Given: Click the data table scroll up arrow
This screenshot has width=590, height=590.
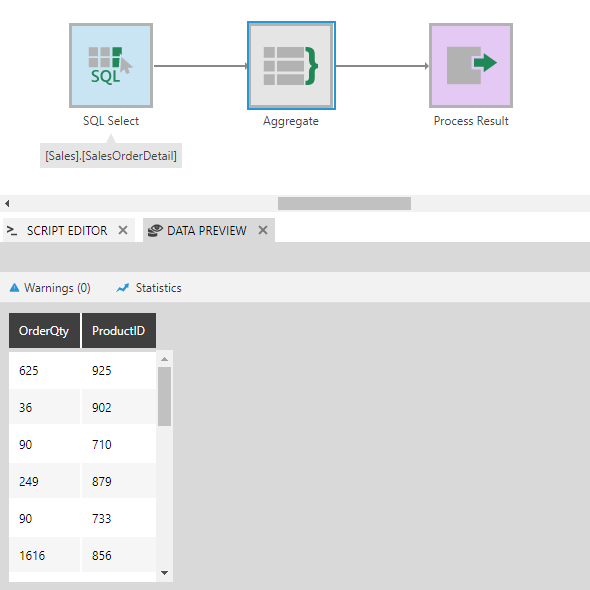Looking at the screenshot, I should pos(164,359).
